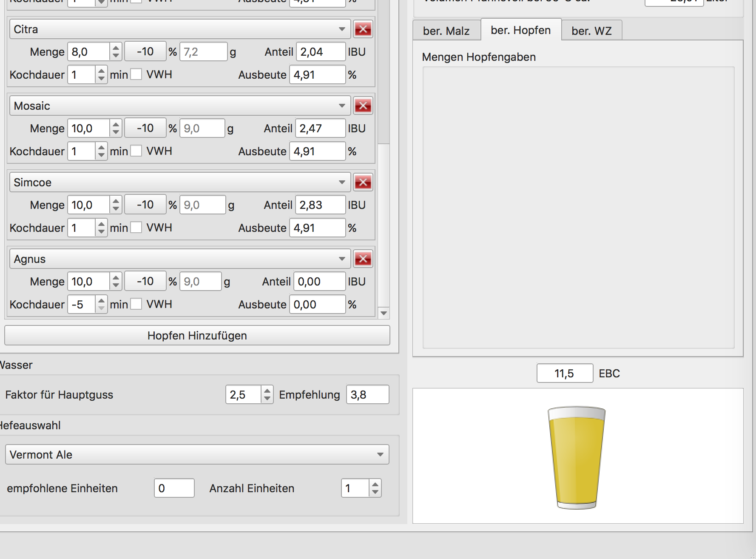Delete the Agnus hop entry
Viewport: 756px width, 559px height.
click(x=363, y=259)
